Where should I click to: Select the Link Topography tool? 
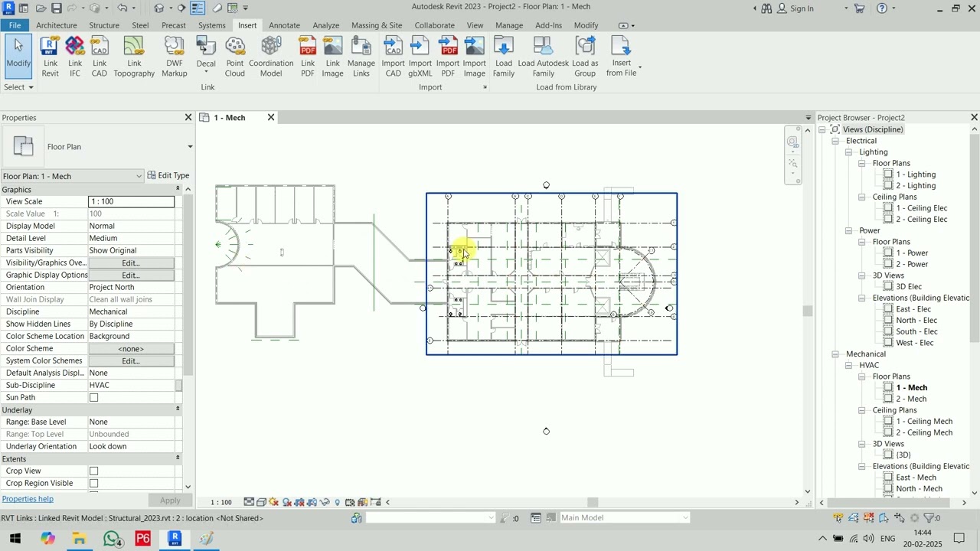[x=134, y=57]
